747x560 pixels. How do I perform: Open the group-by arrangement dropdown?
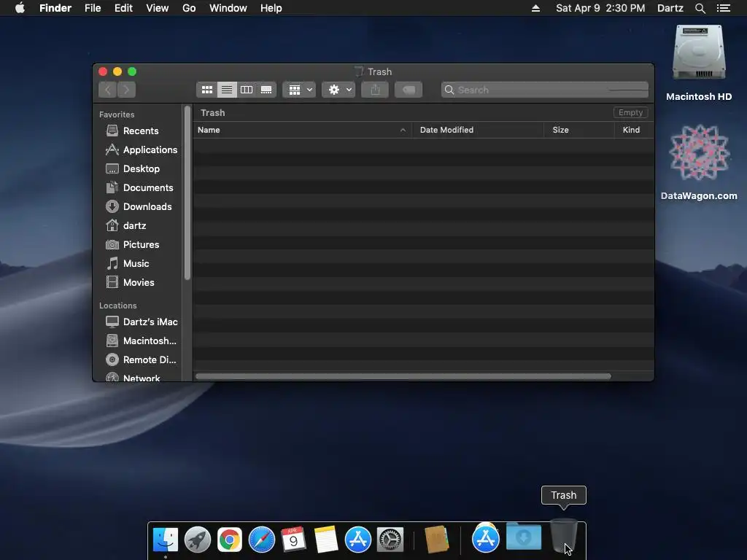[299, 90]
